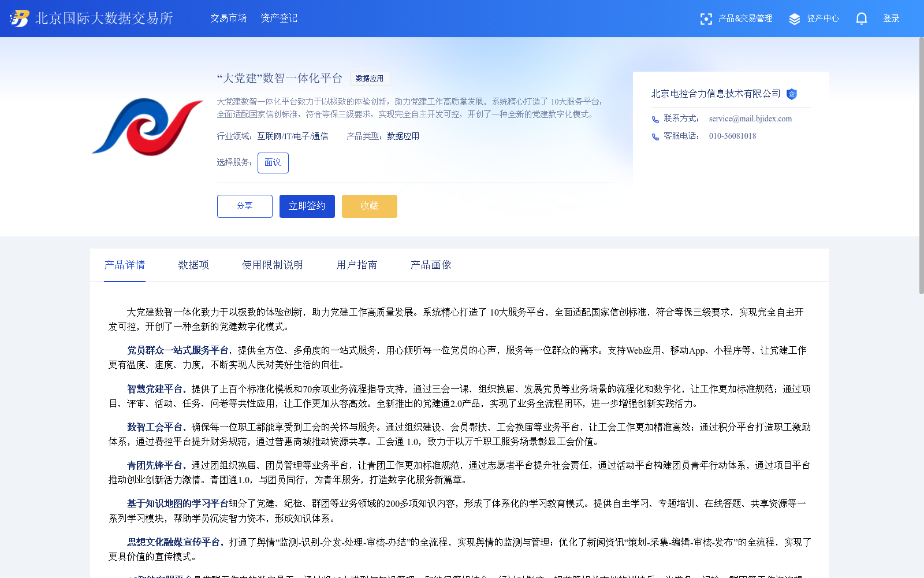Select the 面议 service option
Screen dimensions: 924x578
(x=273, y=163)
